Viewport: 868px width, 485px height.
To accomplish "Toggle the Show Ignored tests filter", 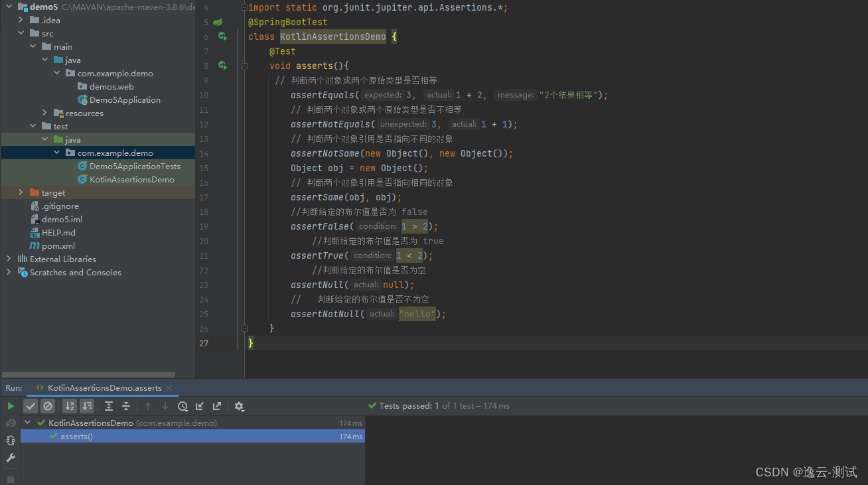I will pyautogui.click(x=47, y=405).
